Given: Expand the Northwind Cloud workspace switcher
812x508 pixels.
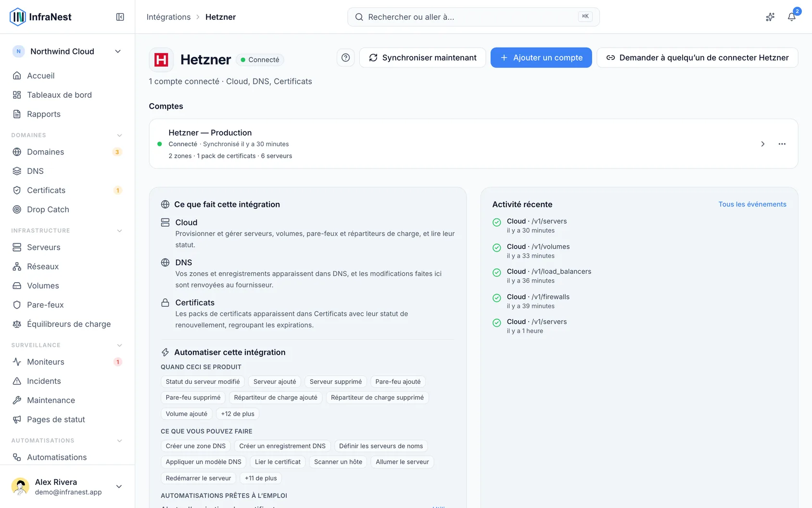Looking at the screenshot, I should (67, 52).
